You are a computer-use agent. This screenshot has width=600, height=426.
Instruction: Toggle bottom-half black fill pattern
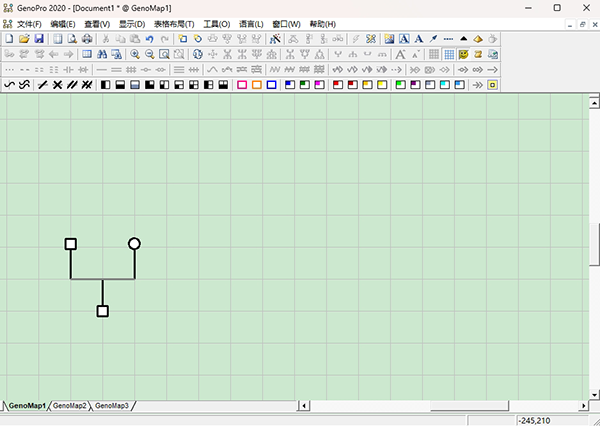(x=120, y=85)
